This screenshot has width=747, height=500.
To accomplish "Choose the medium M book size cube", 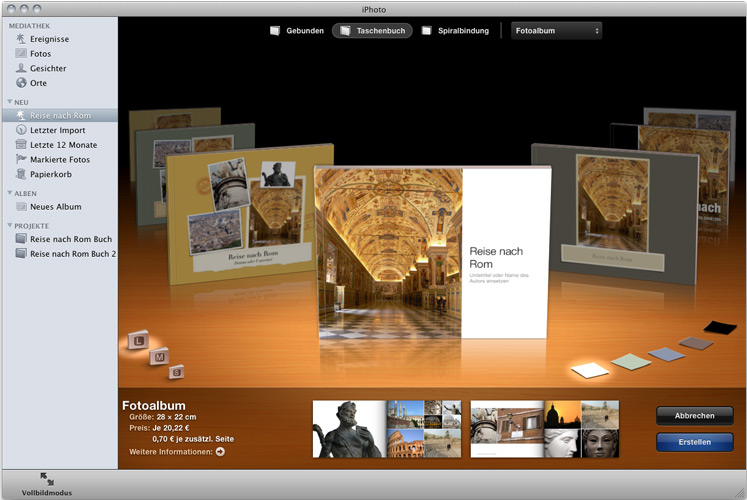I will tap(160, 356).
